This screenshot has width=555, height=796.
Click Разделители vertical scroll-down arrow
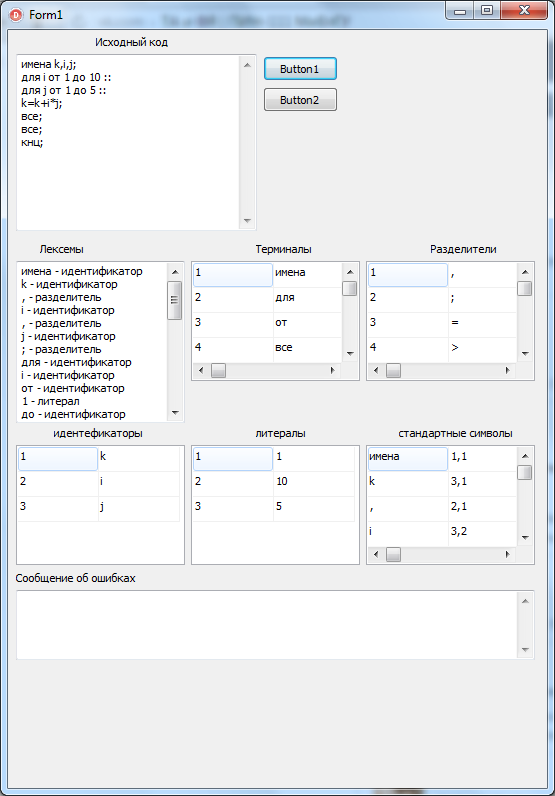click(525, 353)
